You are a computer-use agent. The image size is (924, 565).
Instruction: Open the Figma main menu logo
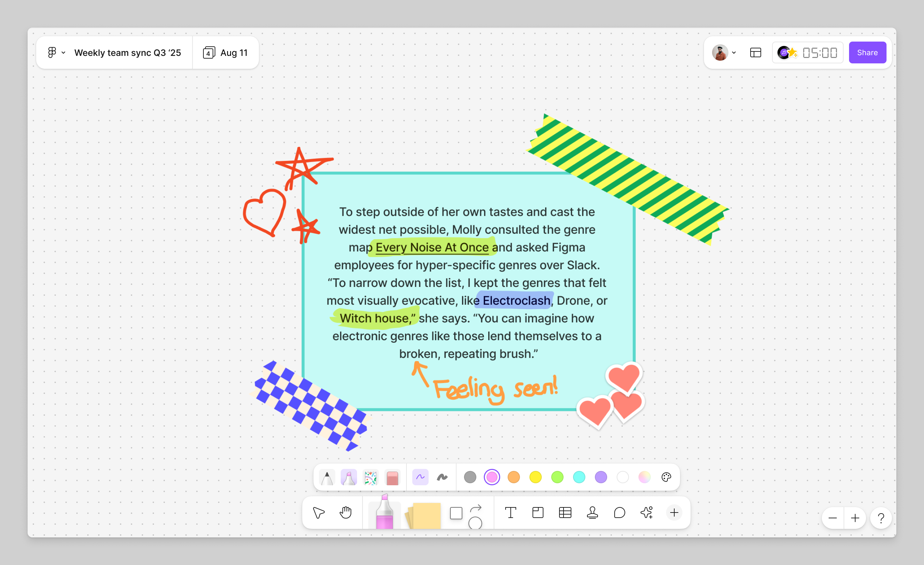tap(52, 52)
